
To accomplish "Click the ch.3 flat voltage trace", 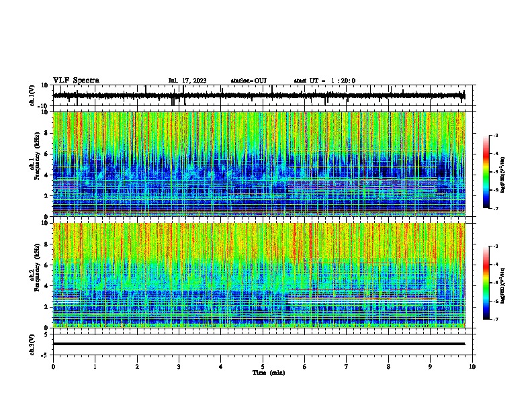I will 259,344.
